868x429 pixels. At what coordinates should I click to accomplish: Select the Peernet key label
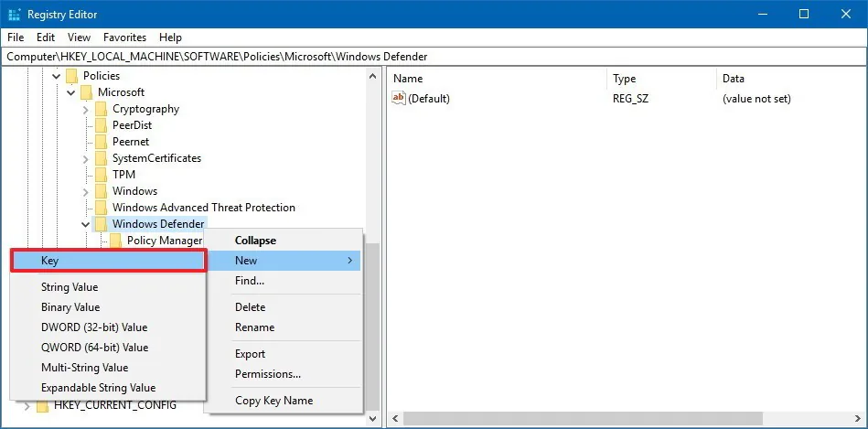pyautogui.click(x=131, y=142)
